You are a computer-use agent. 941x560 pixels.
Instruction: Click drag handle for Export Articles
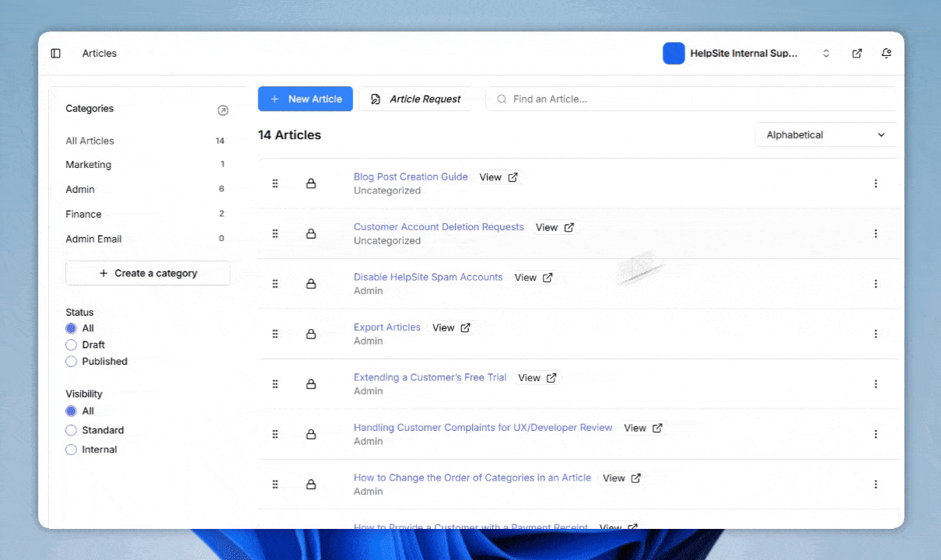275,334
